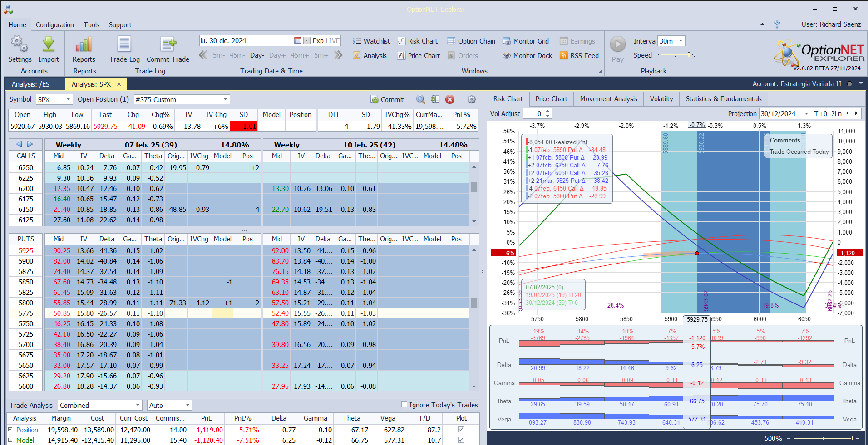Click the 500% zoom slider
868x445 pixels.
tap(823, 438)
